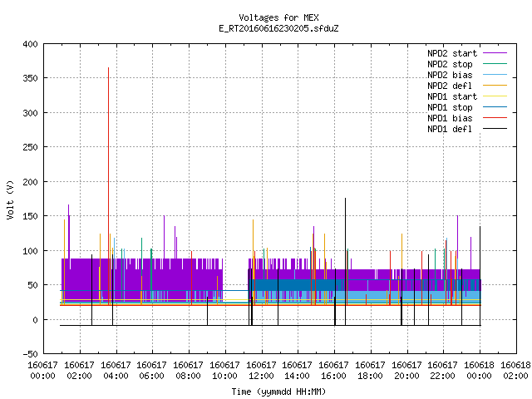The width and height of the screenshot is (532, 399).
Task: Click the '160617 02:00' x-axis tick label
Action: click(79, 371)
